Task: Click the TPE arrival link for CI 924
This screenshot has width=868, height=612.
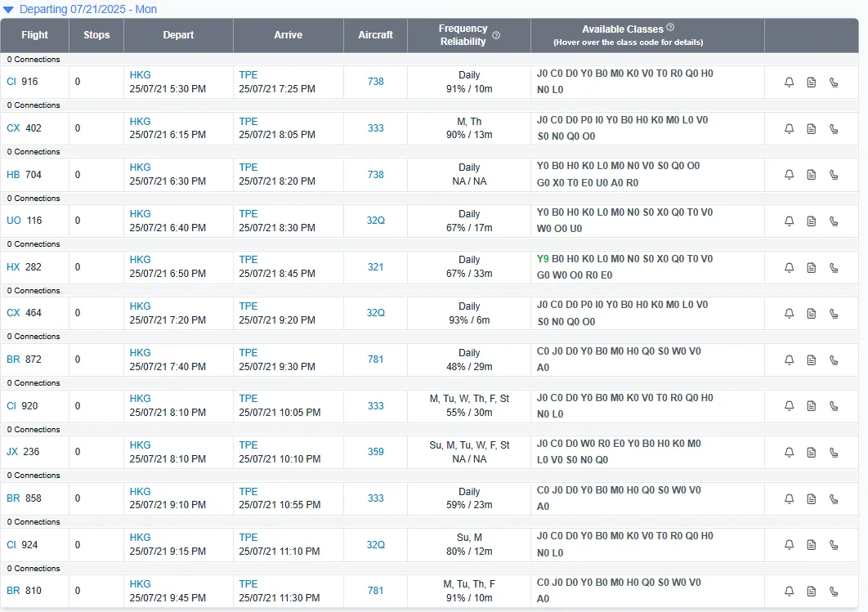Action: [248, 538]
